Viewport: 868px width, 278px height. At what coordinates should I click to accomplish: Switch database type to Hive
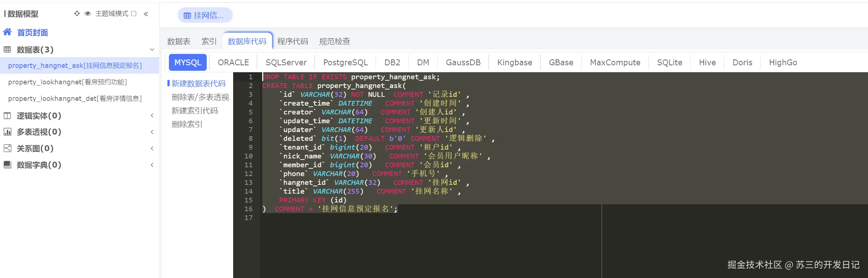click(707, 62)
